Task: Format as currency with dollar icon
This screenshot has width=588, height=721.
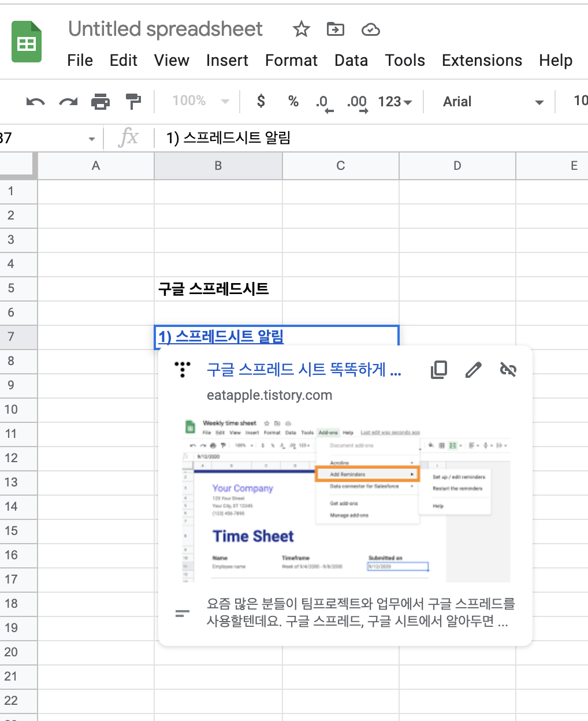Action: point(261,101)
